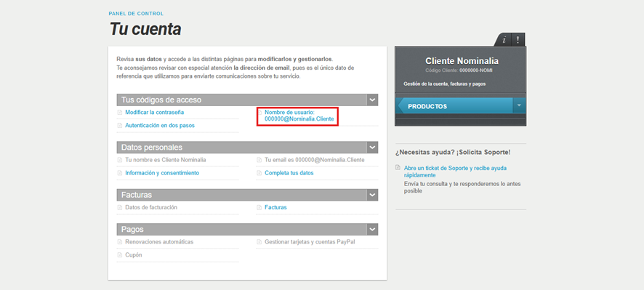
Task: Open the Facturas invoices link
Action: click(x=275, y=208)
